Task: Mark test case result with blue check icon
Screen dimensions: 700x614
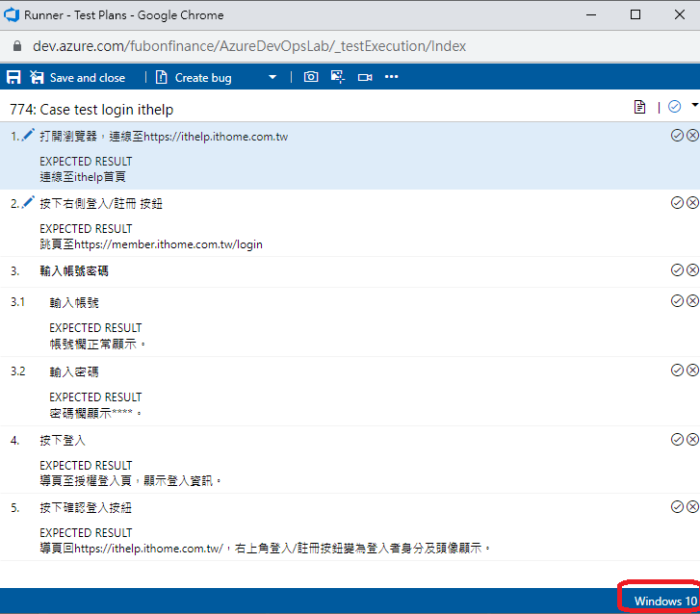Action: click(x=675, y=107)
